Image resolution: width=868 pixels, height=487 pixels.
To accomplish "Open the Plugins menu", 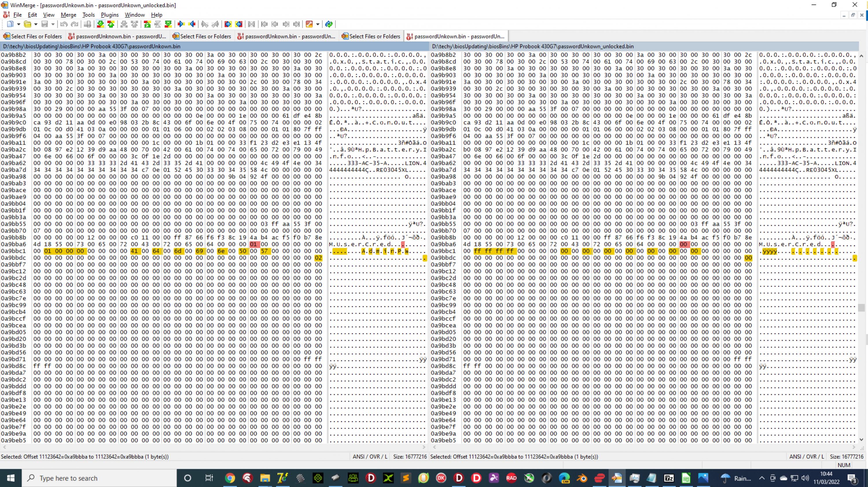I will tap(109, 15).
